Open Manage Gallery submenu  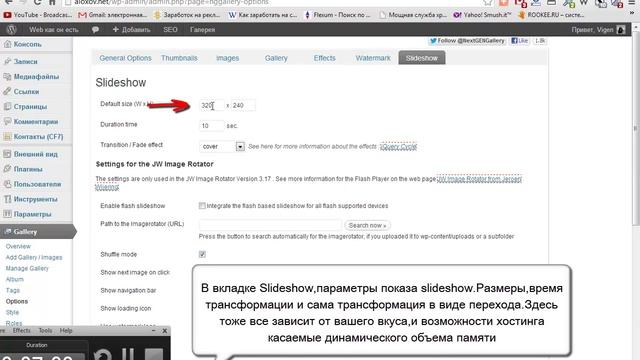click(x=27, y=269)
